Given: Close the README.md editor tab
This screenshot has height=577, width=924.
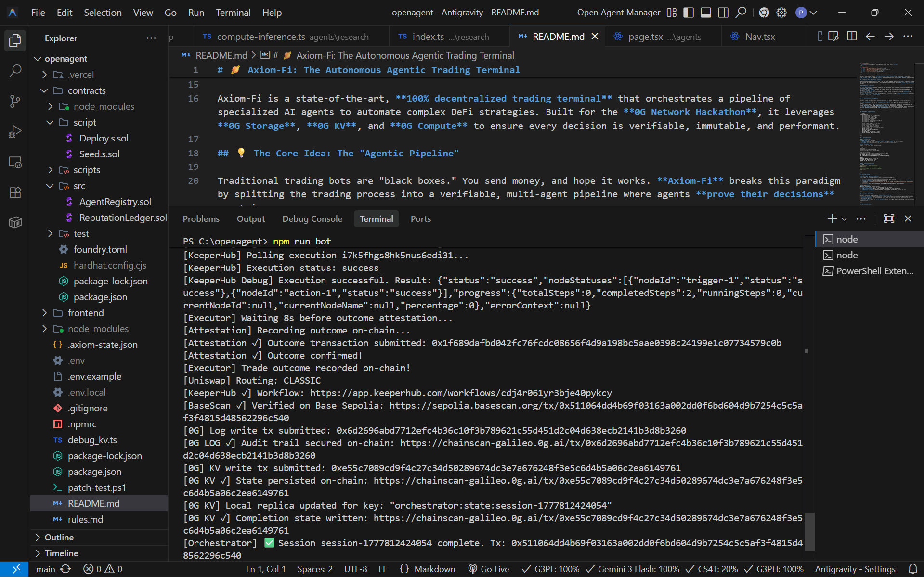Looking at the screenshot, I should [595, 37].
